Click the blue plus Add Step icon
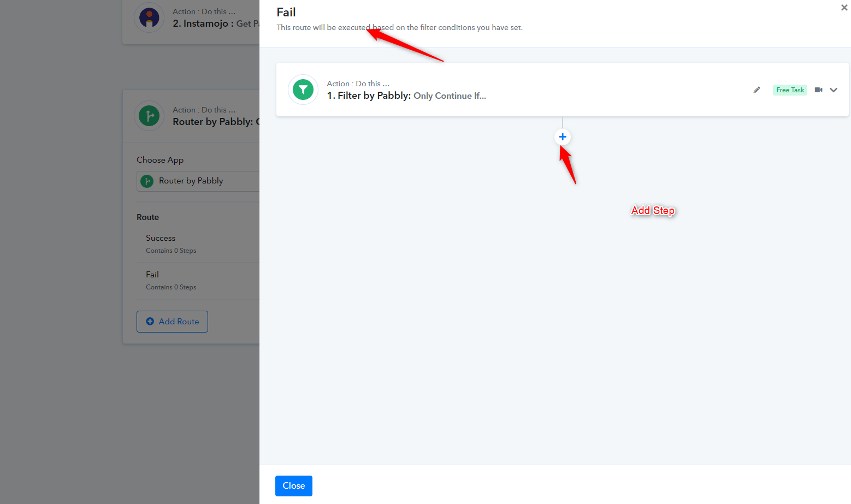 (563, 137)
